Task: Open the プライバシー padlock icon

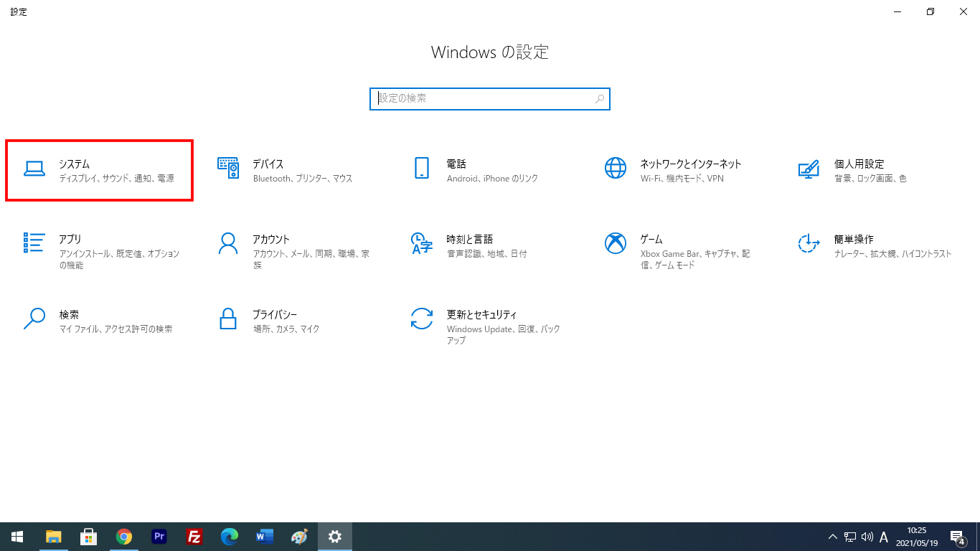Action: pyautogui.click(x=228, y=319)
